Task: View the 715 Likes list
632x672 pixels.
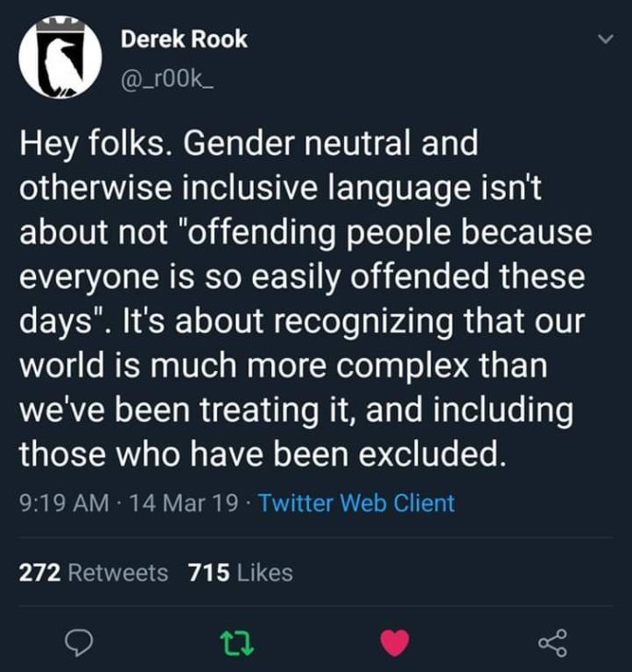Action: tap(240, 572)
